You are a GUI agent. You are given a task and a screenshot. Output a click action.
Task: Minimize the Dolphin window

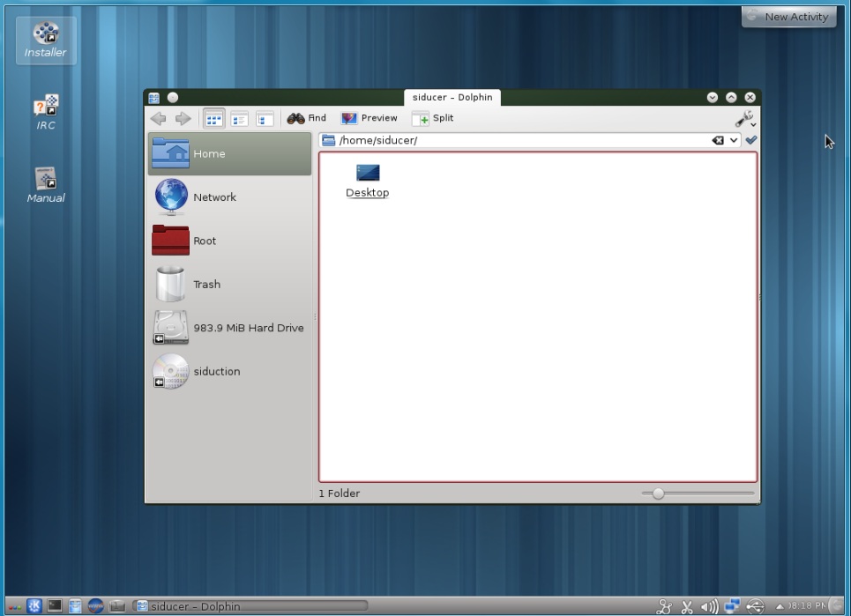tap(713, 98)
